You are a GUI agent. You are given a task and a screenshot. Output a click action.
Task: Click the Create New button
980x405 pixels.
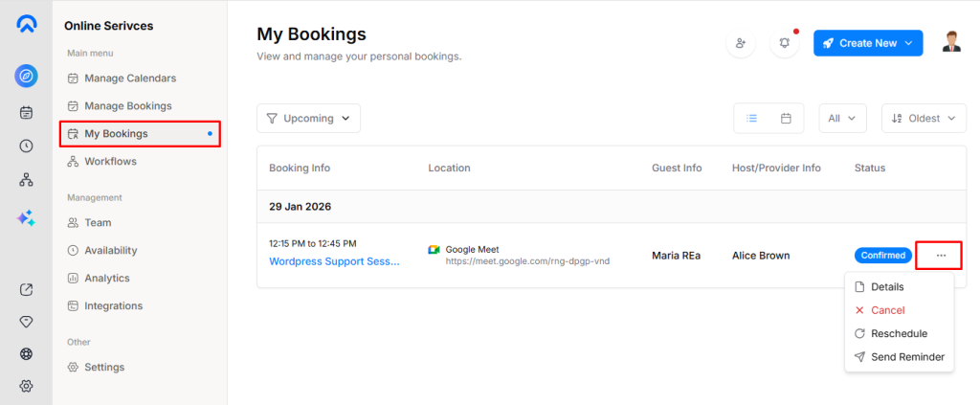pos(867,43)
